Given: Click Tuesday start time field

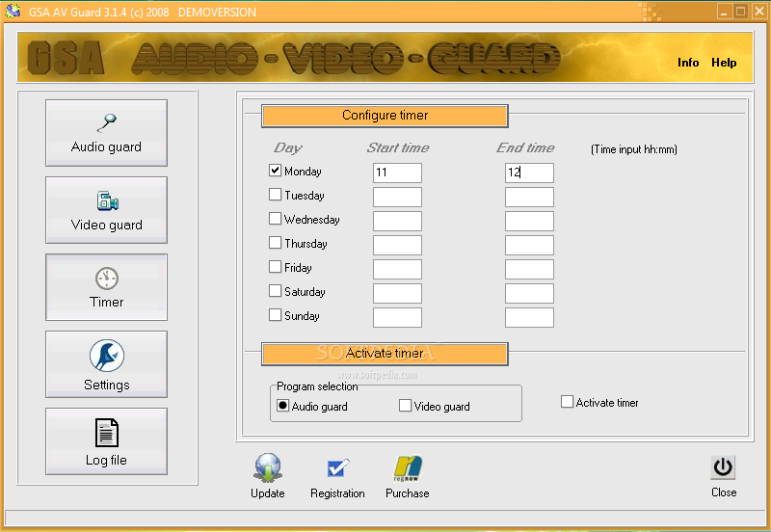Looking at the screenshot, I should [397, 197].
